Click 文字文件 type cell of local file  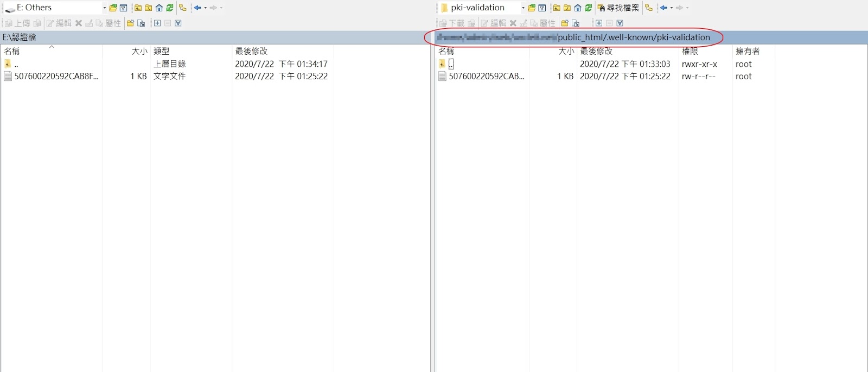[169, 76]
